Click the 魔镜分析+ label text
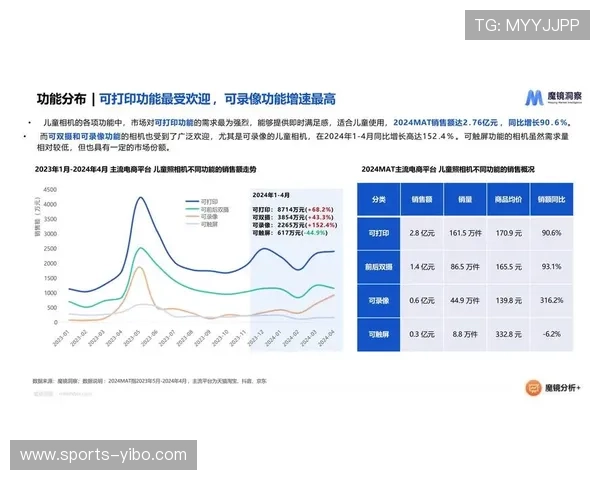600x480 pixels. pos(563,388)
